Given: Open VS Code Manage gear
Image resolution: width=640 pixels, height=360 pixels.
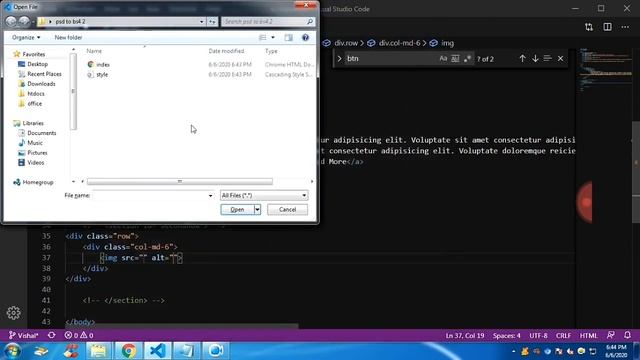Looking at the screenshot, I should pos(13,313).
